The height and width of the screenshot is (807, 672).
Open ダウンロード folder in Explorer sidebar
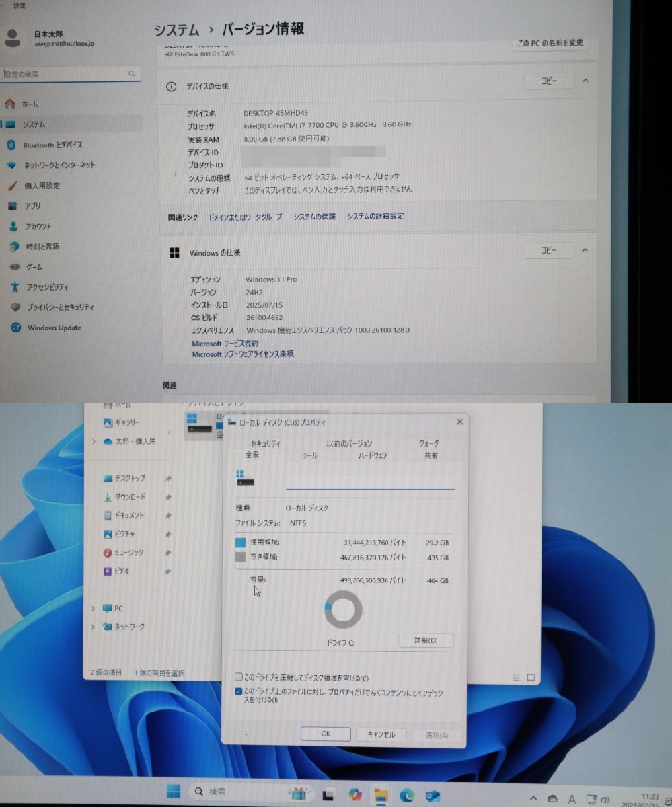[124, 497]
